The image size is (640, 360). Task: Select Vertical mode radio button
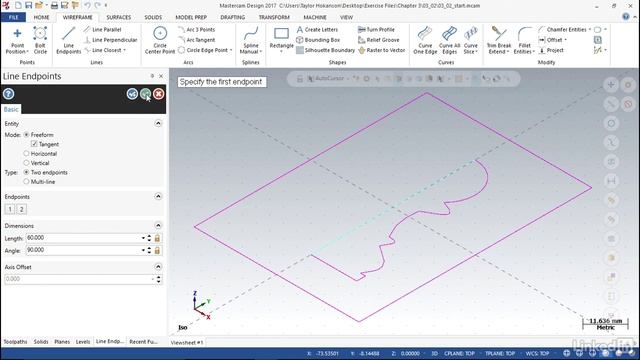point(27,163)
